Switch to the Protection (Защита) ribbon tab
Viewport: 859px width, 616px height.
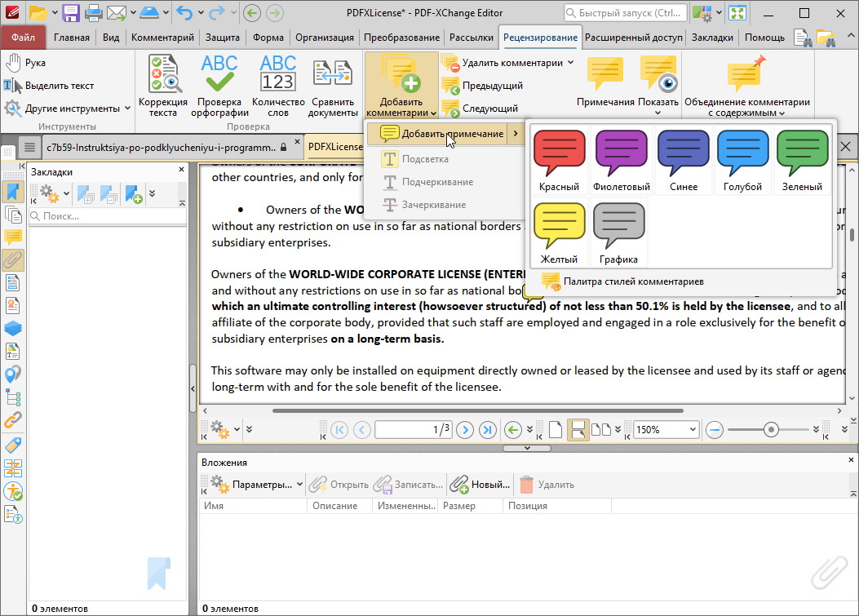click(222, 38)
